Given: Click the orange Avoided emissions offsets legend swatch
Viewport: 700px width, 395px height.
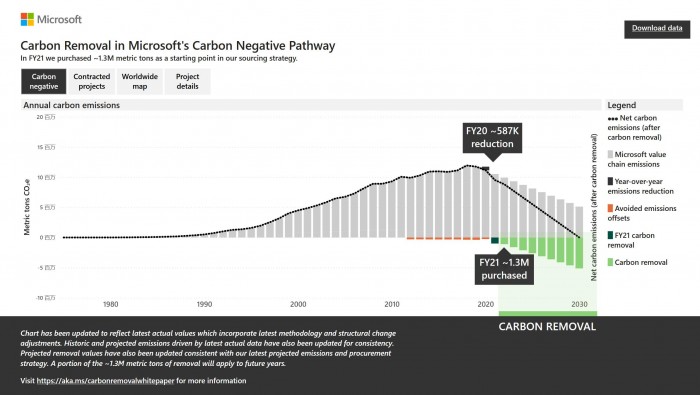Looking at the screenshot, I should tap(610, 208).
